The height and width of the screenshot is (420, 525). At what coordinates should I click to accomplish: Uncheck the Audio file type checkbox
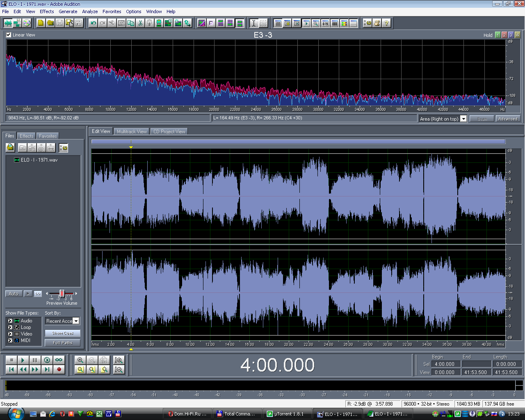click(x=10, y=321)
